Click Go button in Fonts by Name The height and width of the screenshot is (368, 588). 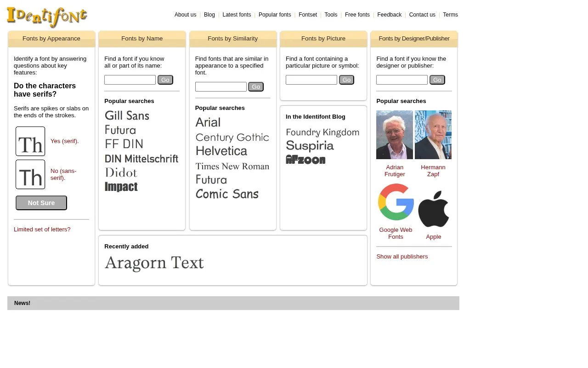pos(165,80)
